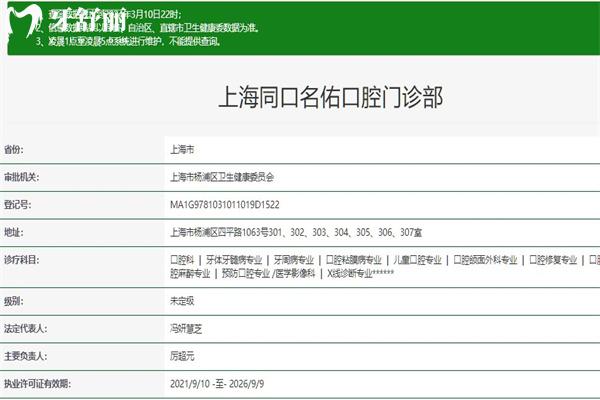
Task: Click 预防口腔专业 specialty
Action: point(246,273)
